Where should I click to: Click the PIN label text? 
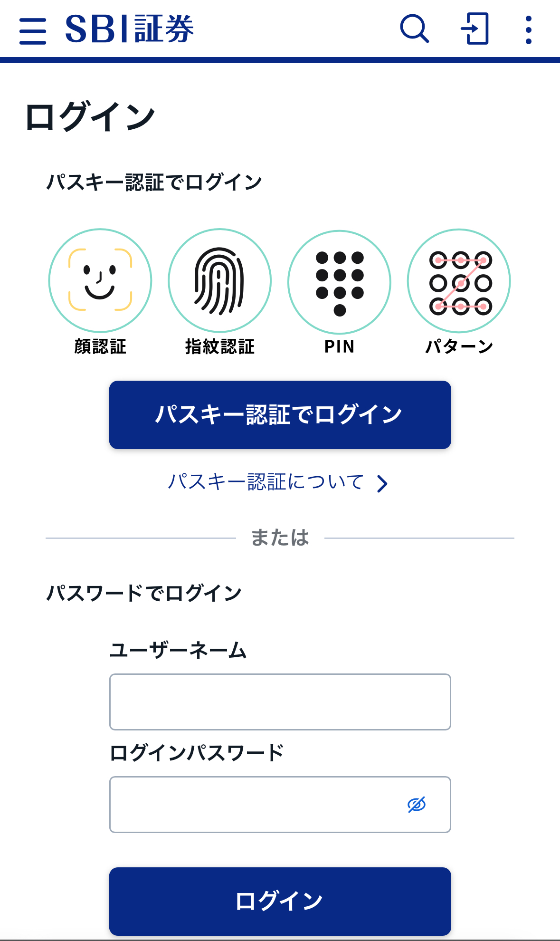pyautogui.click(x=339, y=346)
